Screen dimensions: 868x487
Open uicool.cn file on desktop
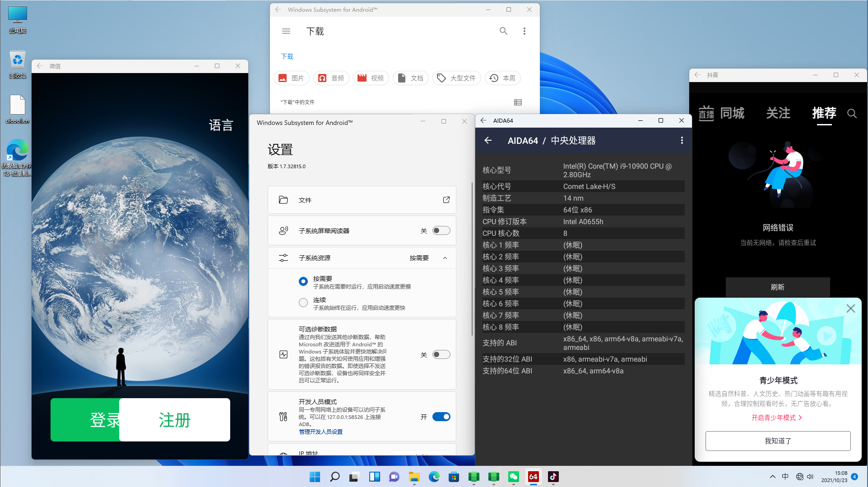coord(18,109)
